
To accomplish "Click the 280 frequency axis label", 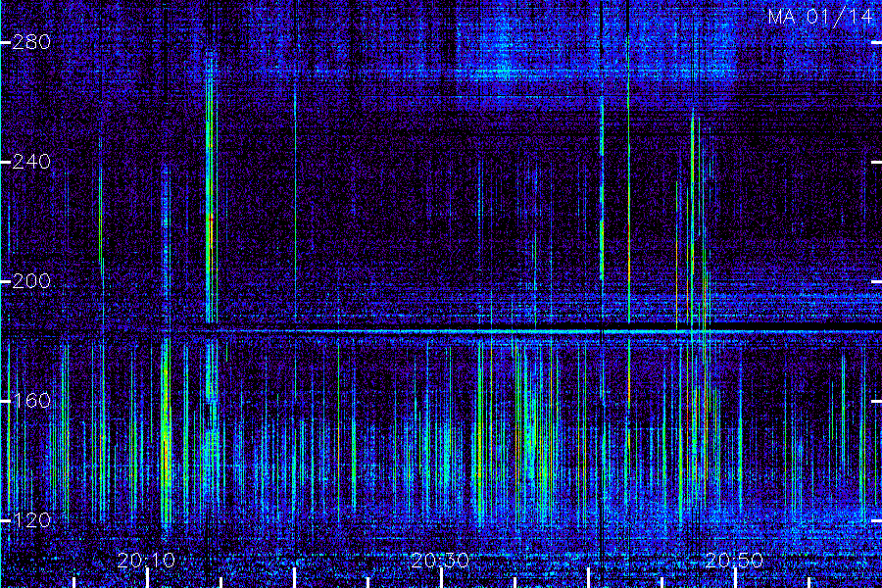I will point(31,42).
